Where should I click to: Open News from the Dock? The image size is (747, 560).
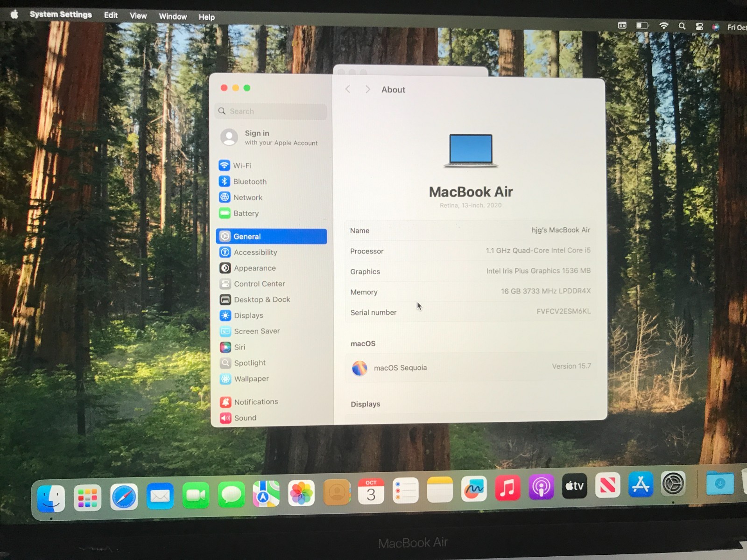click(607, 485)
